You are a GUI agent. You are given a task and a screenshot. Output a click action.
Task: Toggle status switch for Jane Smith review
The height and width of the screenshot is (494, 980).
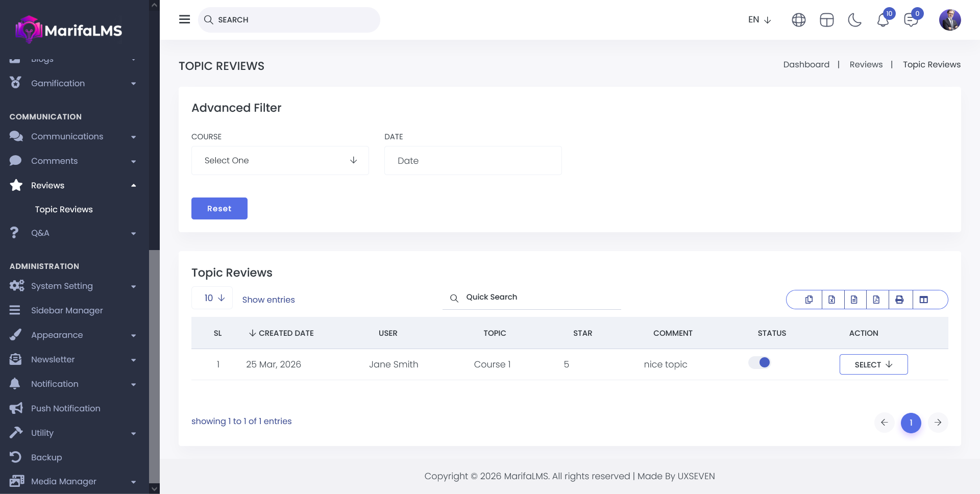(x=759, y=363)
